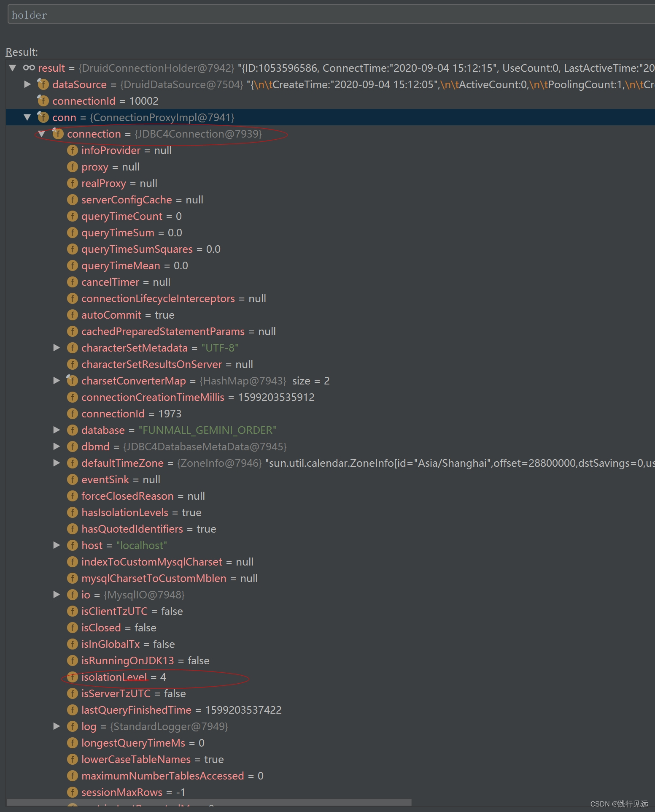Expand the defaultTimeZone node
Image resolution: width=655 pixels, height=812 pixels.
pyautogui.click(x=57, y=463)
